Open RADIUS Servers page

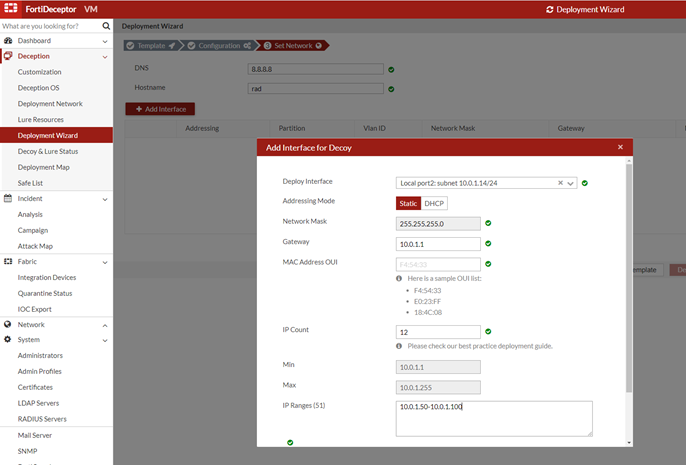click(42, 419)
